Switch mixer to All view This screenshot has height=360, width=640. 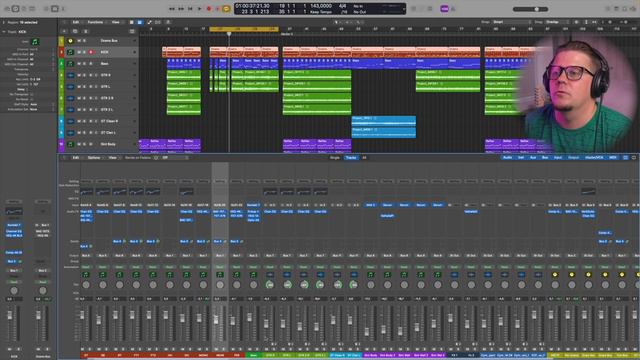(x=364, y=158)
